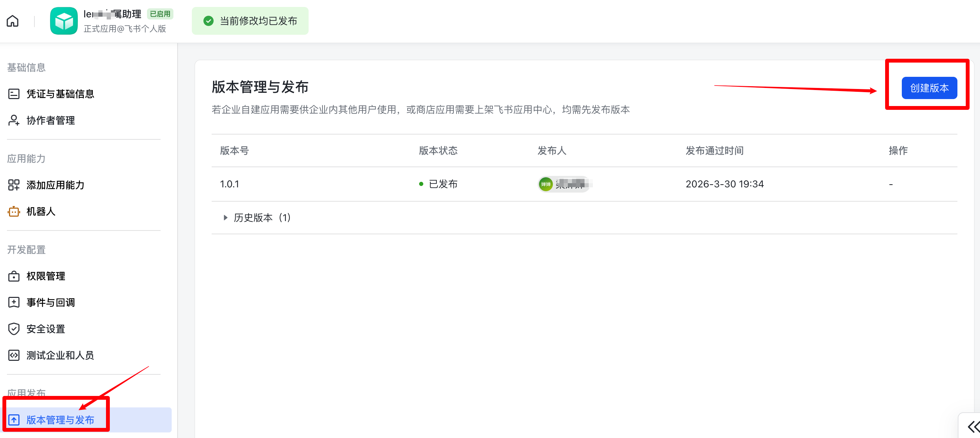The image size is (980, 438).
Task: Switch to the 应用发布 section
Action: (26, 393)
